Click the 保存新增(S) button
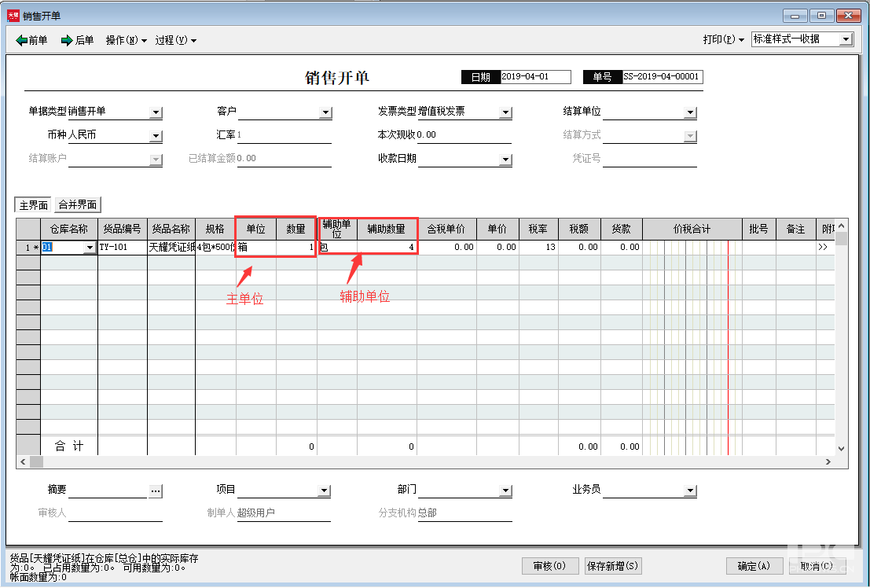The height and width of the screenshot is (588, 870). click(x=612, y=566)
